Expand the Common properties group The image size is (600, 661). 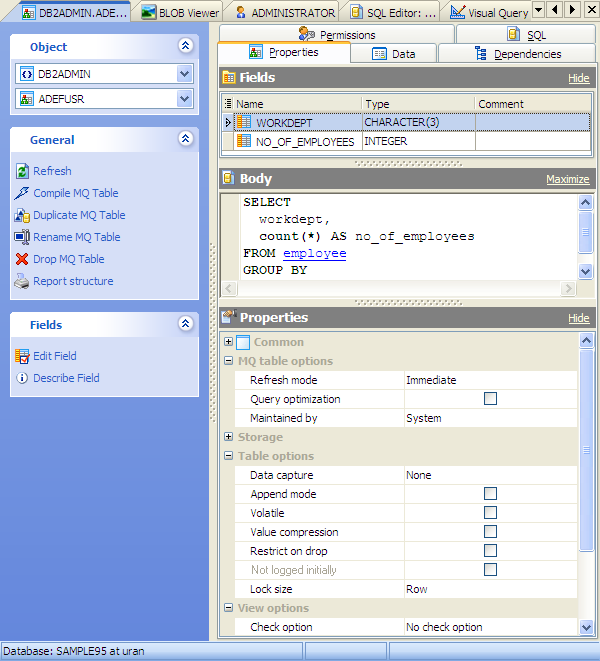click(x=229, y=341)
